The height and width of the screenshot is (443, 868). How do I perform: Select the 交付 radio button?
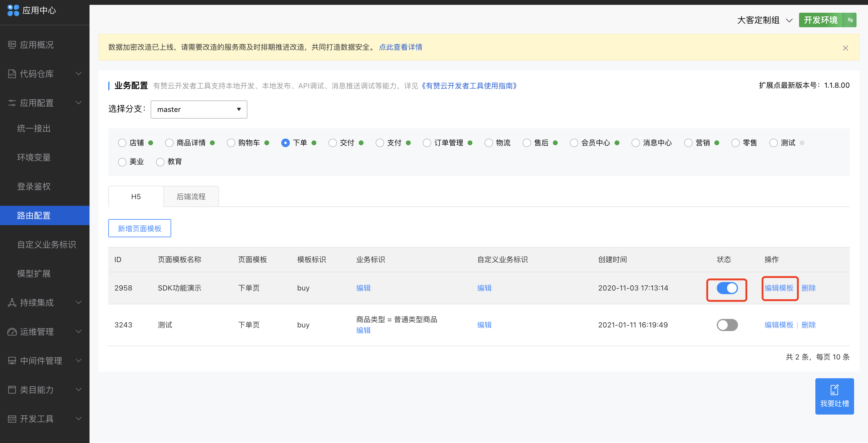(x=333, y=143)
